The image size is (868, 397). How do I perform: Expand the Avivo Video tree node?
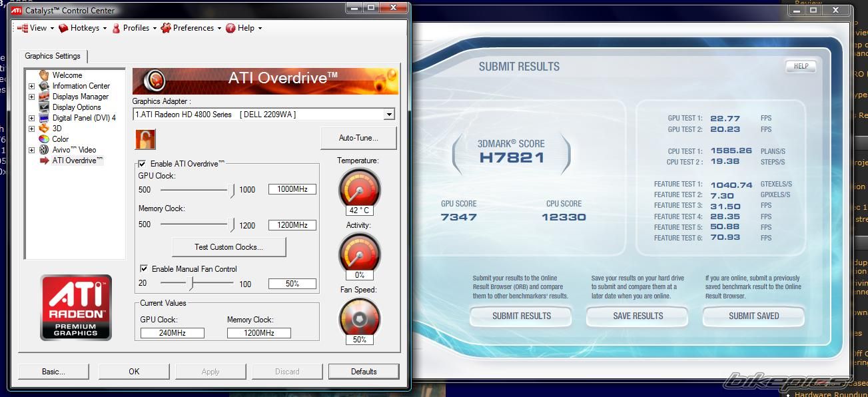pos(31,150)
